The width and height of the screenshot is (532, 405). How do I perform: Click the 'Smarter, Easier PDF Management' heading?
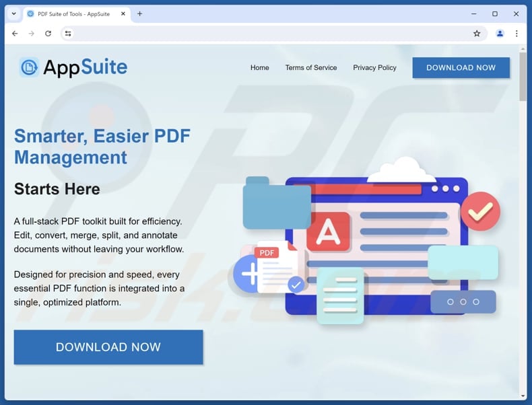(x=102, y=147)
